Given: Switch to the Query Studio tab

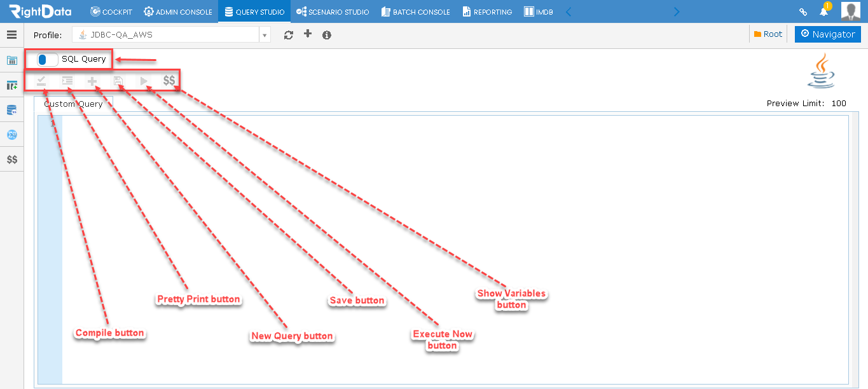Looking at the screenshot, I should [254, 11].
